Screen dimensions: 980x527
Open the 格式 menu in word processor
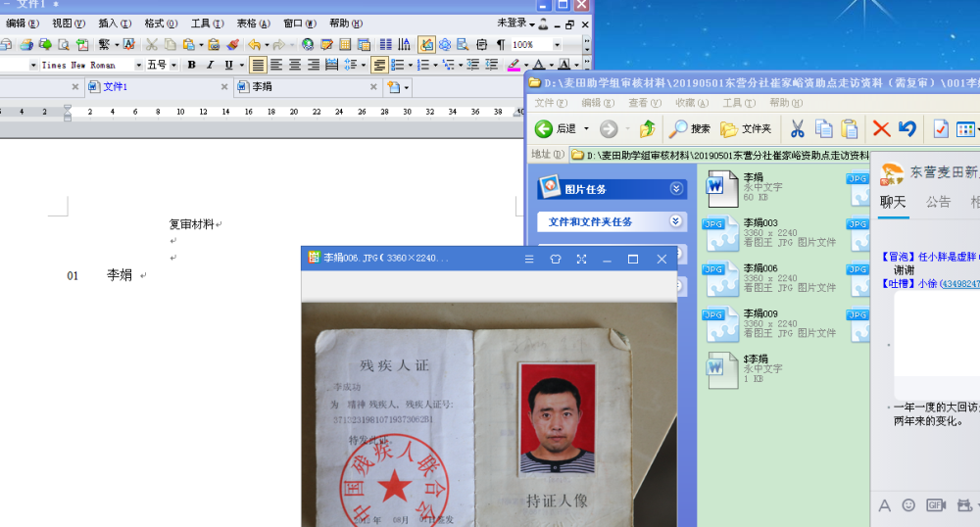click(161, 24)
